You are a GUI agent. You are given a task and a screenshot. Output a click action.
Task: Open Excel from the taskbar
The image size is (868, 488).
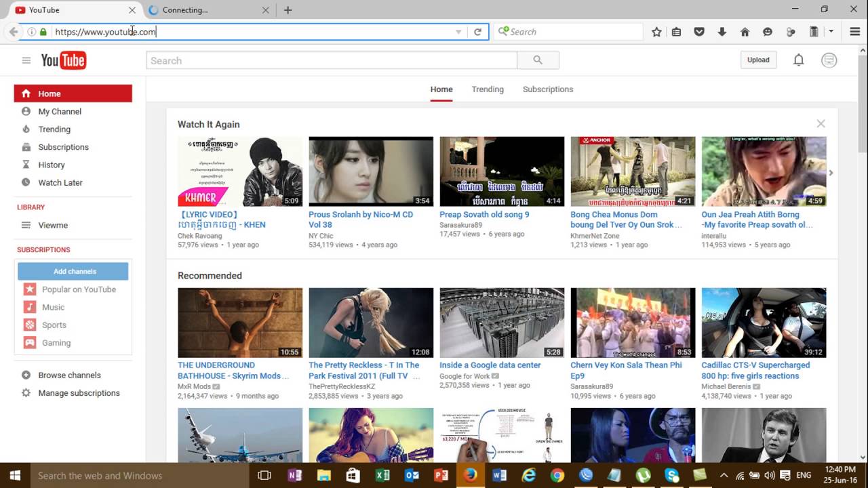click(382, 475)
